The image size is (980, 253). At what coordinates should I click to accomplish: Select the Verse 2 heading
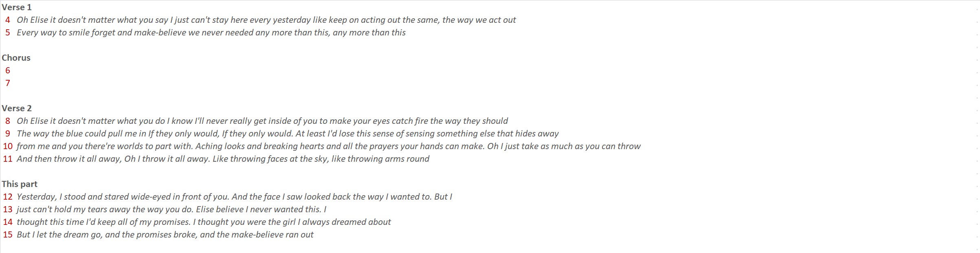point(17,108)
